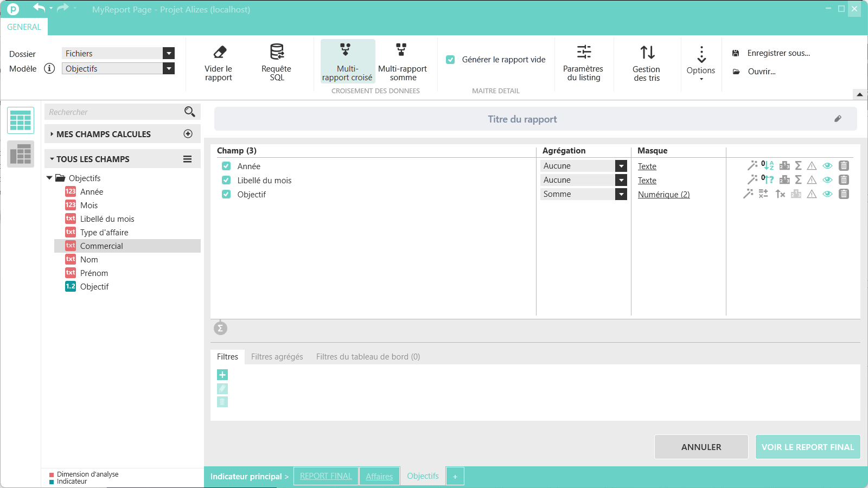Click the Vider le rapport eraser icon
Screen dimensions: 868x488
(219, 52)
